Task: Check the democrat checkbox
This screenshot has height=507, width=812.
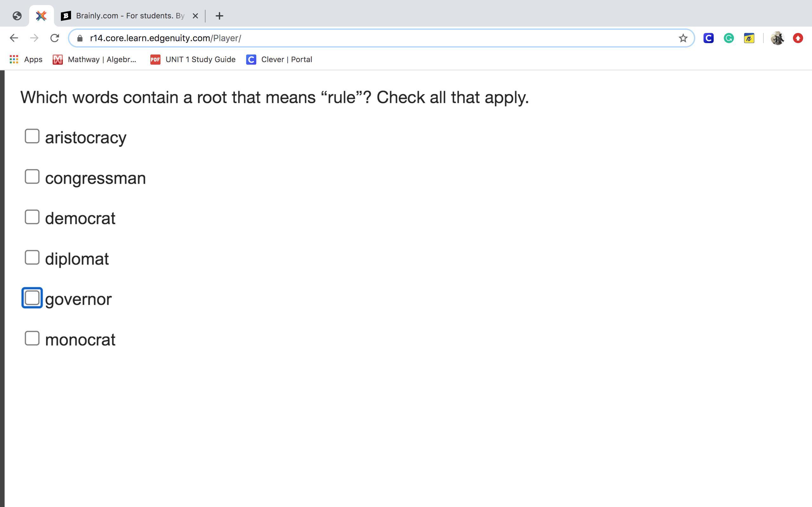Action: [x=32, y=217]
